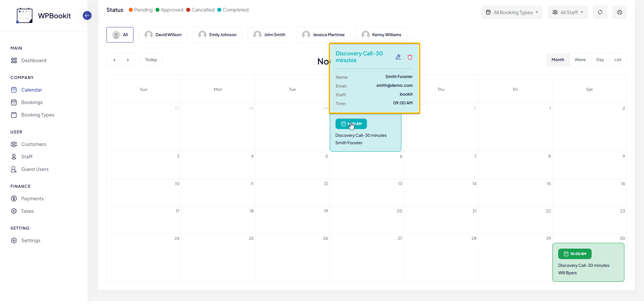Filter calendar by David Willson
This screenshot has width=644, height=304.
pos(163,35)
